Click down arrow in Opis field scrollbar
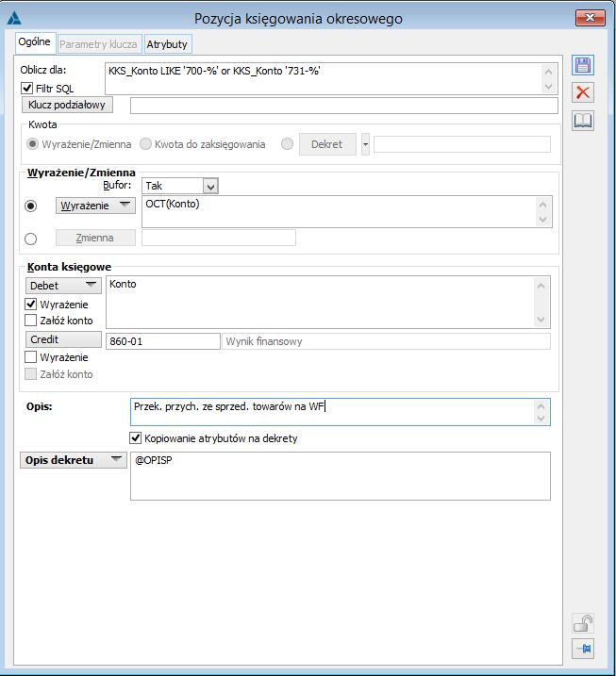This screenshot has height=676, width=616. click(541, 419)
